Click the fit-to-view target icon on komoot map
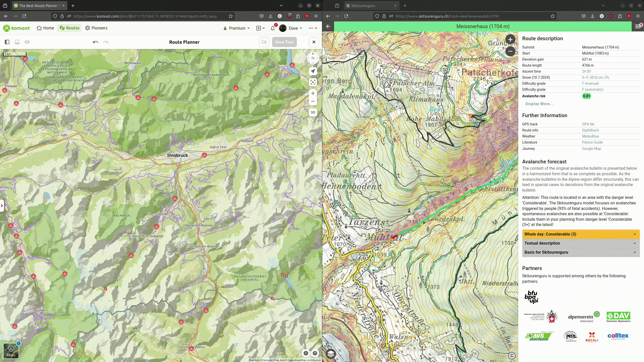 pos(313,82)
